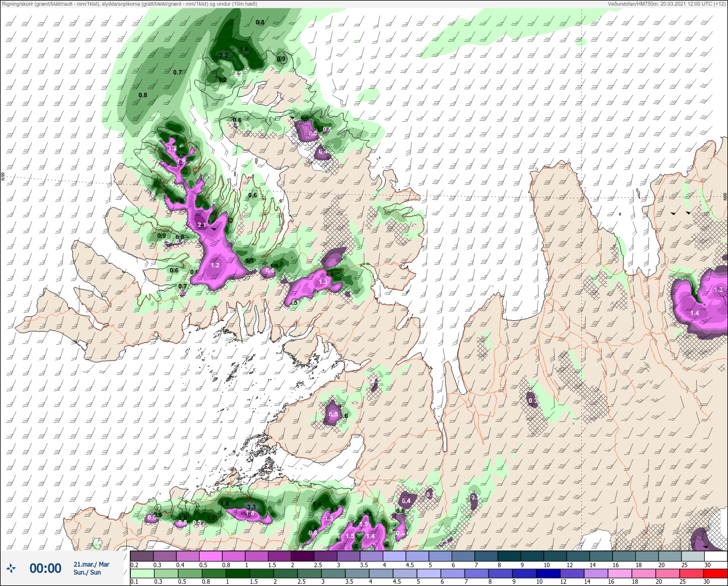Select the dark plum snow legend swatch labeled 0.2
This screenshot has width=728, height=586.
pyautogui.click(x=142, y=556)
